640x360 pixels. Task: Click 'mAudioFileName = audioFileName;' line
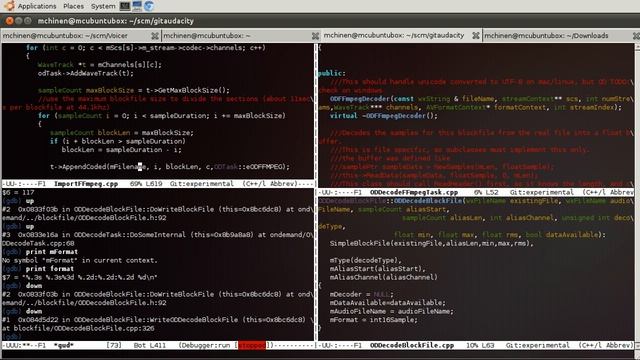pyautogui.click(x=391, y=311)
